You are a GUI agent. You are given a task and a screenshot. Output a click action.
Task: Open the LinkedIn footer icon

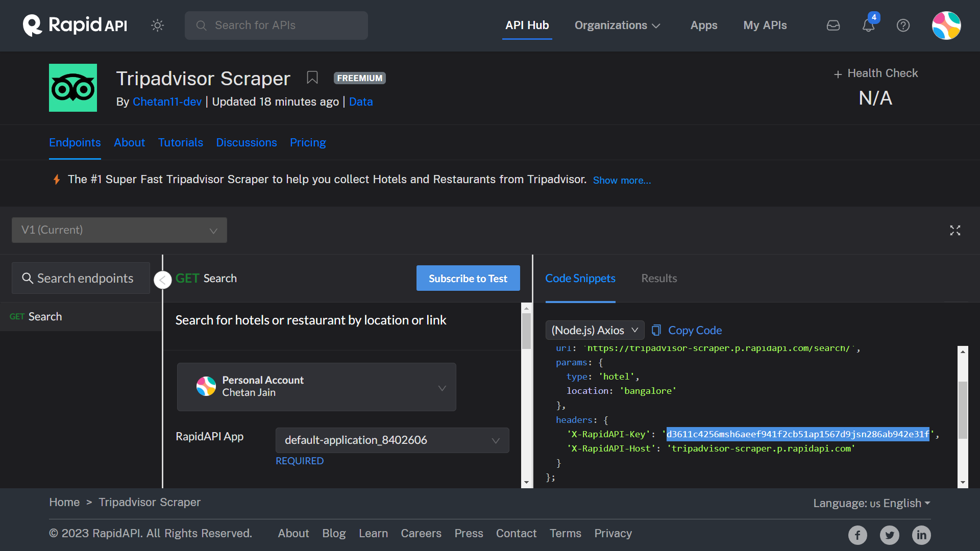921,535
